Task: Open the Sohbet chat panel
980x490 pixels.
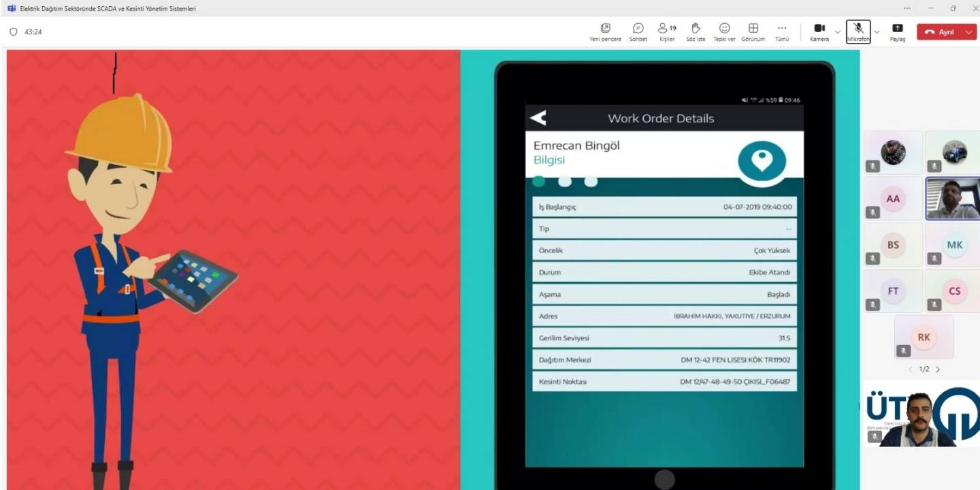Action: [x=638, y=32]
